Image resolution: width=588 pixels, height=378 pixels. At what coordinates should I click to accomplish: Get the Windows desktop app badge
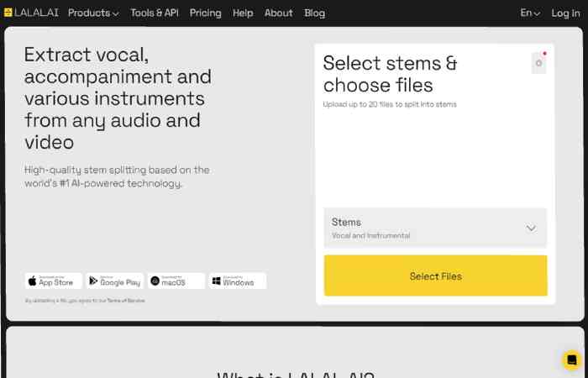coord(238,281)
